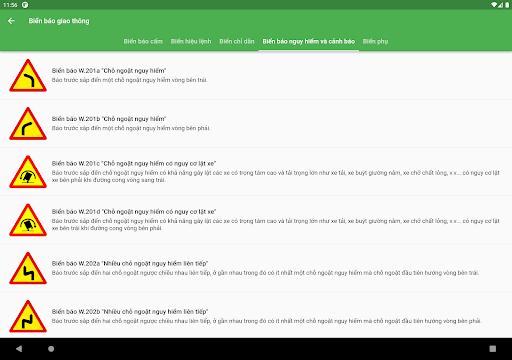The height and width of the screenshot is (360, 512).
Task: Open title Biển báo W.201a "Chỗ ngoặt nguy hiểm"
Action: coord(109,71)
